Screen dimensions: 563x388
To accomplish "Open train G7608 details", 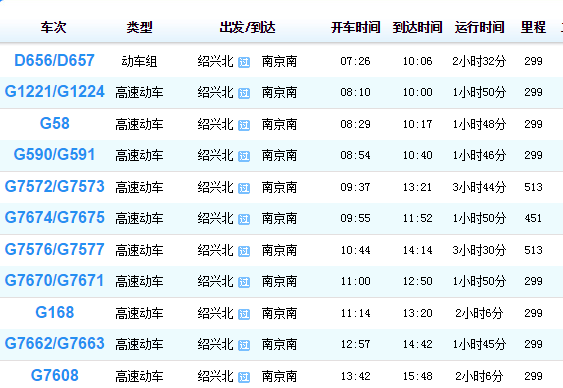I will click(x=55, y=375).
